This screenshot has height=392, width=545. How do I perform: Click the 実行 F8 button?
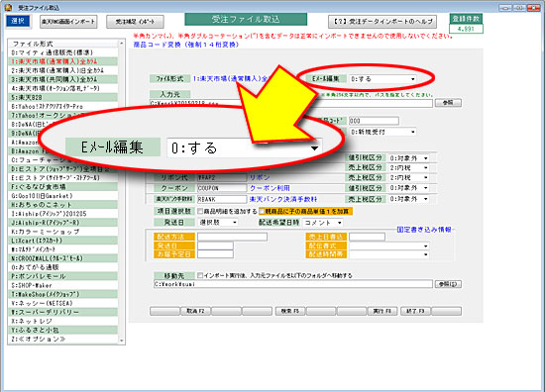tap(382, 311)
